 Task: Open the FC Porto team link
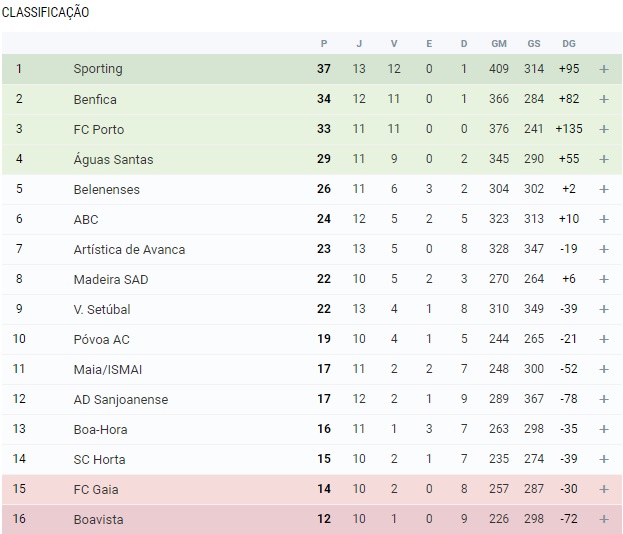click(98, 129)
